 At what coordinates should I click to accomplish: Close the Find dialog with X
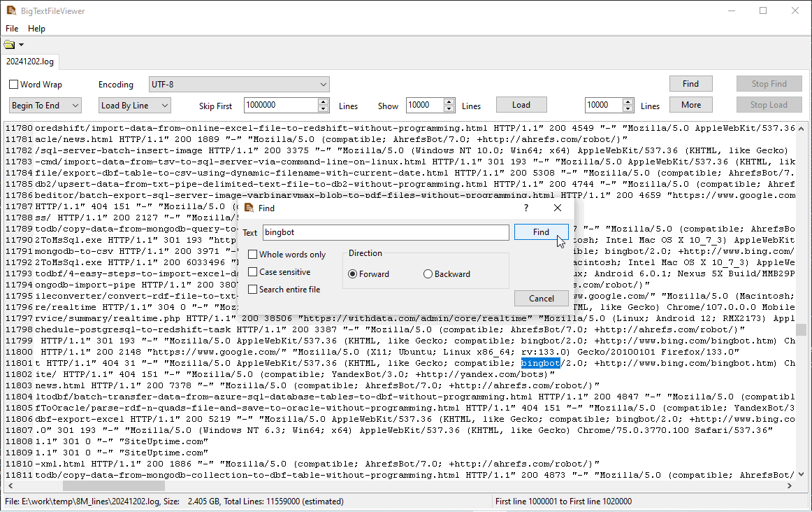click(558, 208)
